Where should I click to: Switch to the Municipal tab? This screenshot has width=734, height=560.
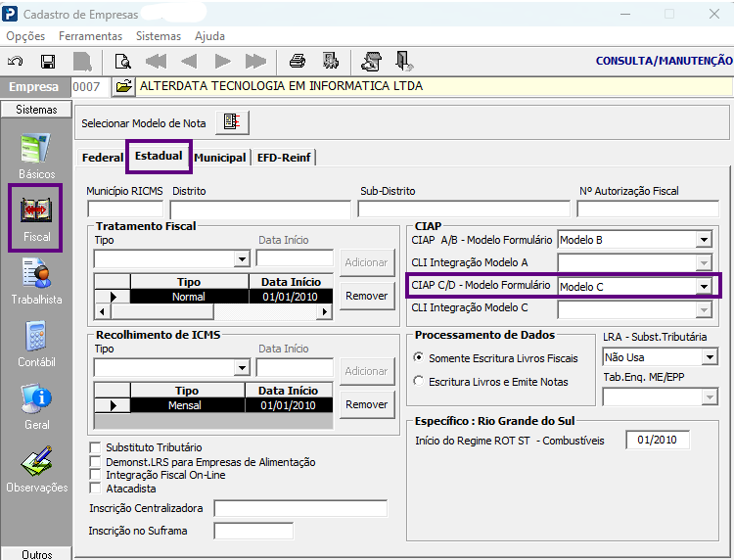pos(220,158)
